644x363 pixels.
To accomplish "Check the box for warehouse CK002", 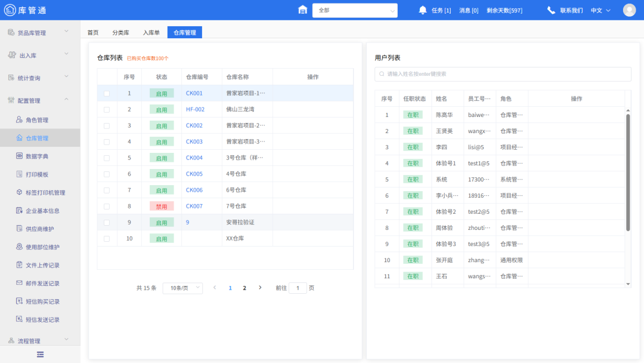I will (107, 126).
